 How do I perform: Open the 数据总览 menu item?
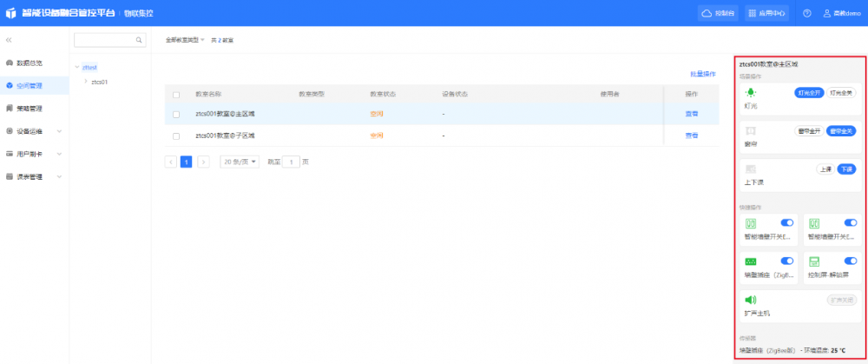pyautogui.click(x=29, y=63)
